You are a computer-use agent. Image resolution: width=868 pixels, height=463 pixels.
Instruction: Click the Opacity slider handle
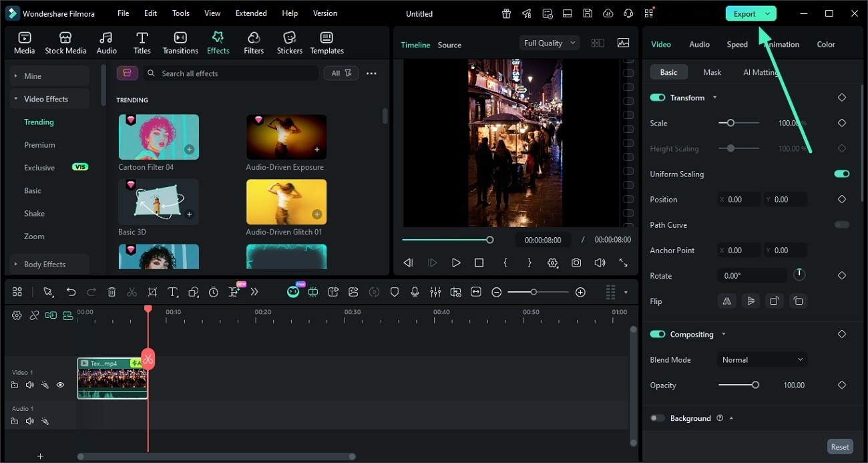coord(755,385)
